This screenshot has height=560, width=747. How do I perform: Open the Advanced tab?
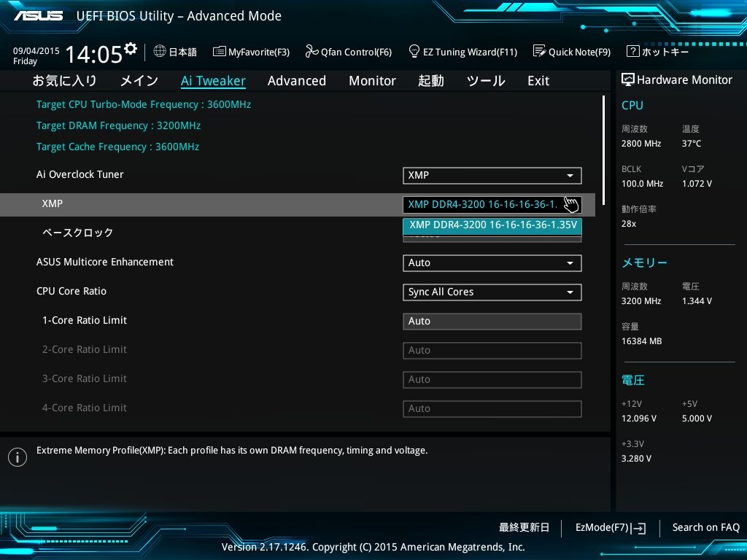(297, 80)
